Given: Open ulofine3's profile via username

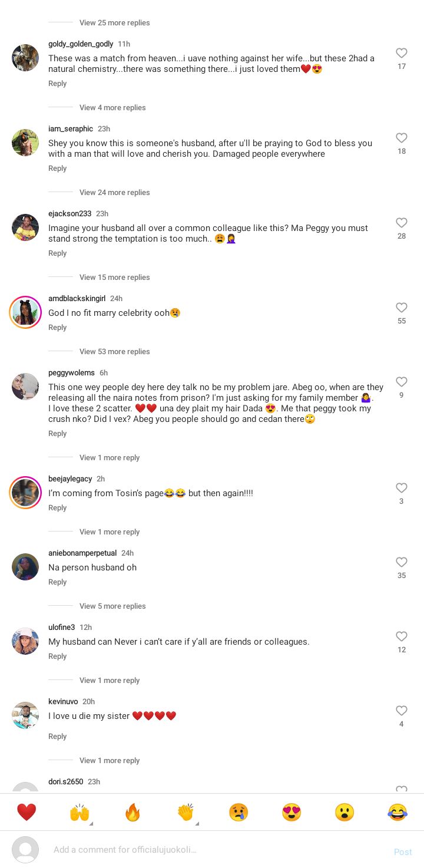Looking at the screenshot, I should [x=61, y=628].
